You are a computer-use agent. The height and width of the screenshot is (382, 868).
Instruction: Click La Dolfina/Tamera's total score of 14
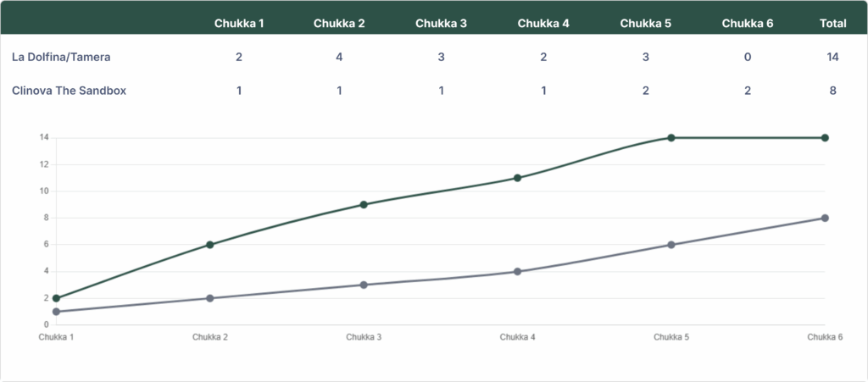click(833, 57)
